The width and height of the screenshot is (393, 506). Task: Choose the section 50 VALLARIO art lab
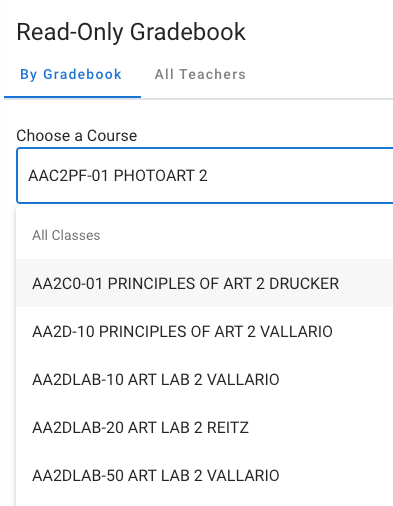pyautogui.click(x=205, y=475)
